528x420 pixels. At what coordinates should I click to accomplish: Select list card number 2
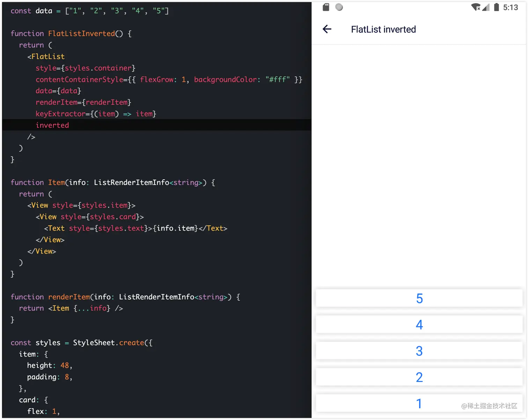(419, 377)
